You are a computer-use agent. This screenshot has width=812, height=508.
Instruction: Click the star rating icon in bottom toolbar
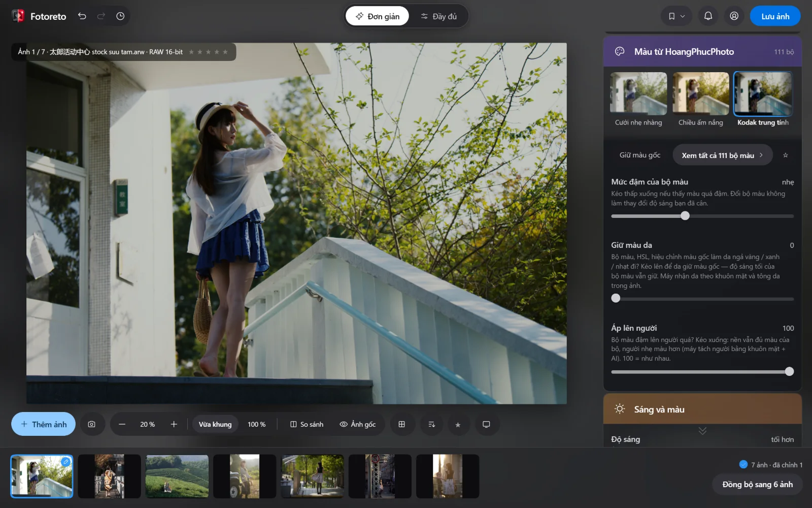coord(458,425)
